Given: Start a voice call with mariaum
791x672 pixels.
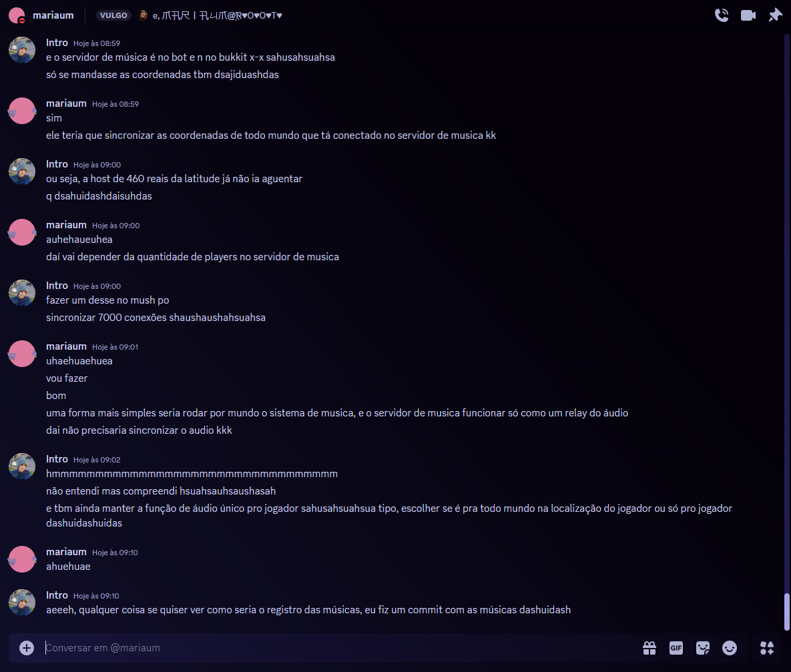Looking at the screenshot, I should tap(722, 15).
